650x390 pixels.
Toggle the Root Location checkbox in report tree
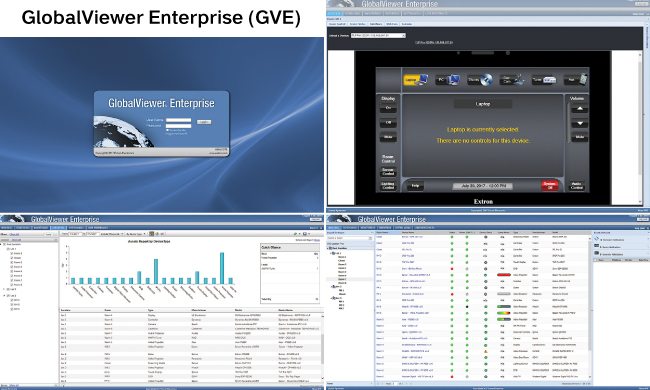5,245
